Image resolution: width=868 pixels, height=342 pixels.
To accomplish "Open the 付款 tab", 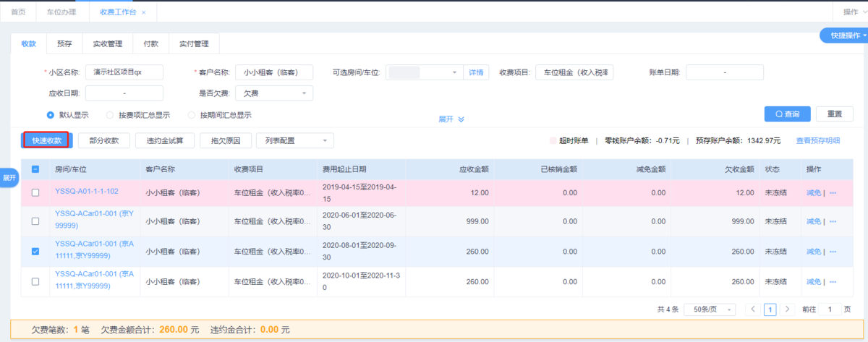I will [x=151, y=44].
